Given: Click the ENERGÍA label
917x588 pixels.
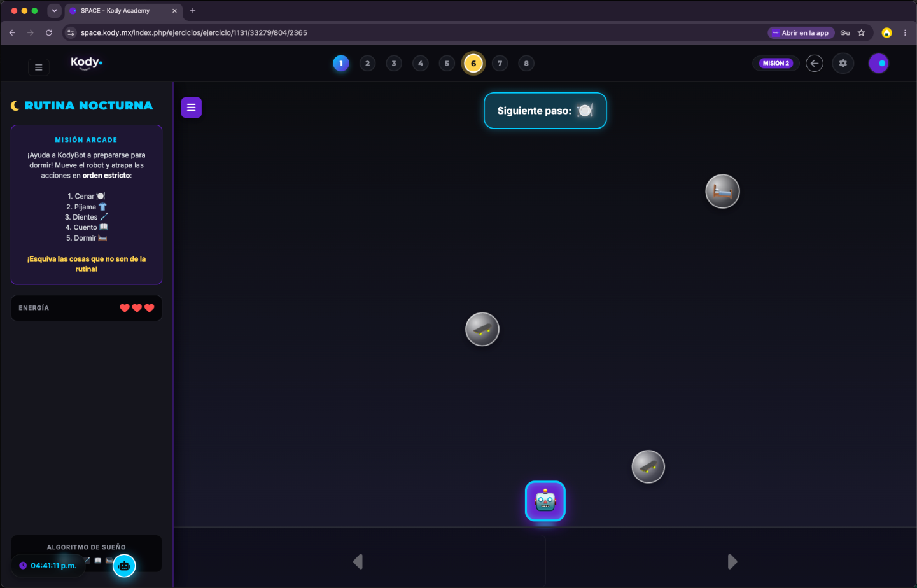Looking at the screenshot, I should coord(34,308).
